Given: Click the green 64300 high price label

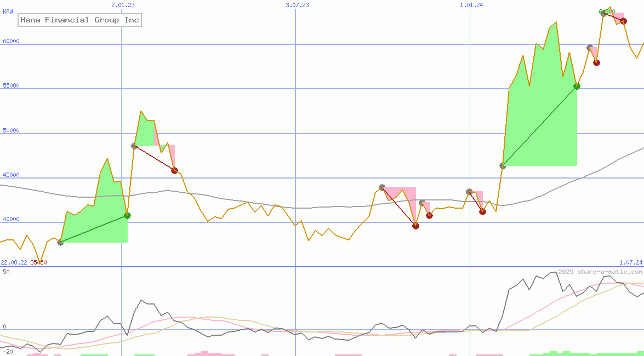Looking at the screenshot, I should 607,12.
